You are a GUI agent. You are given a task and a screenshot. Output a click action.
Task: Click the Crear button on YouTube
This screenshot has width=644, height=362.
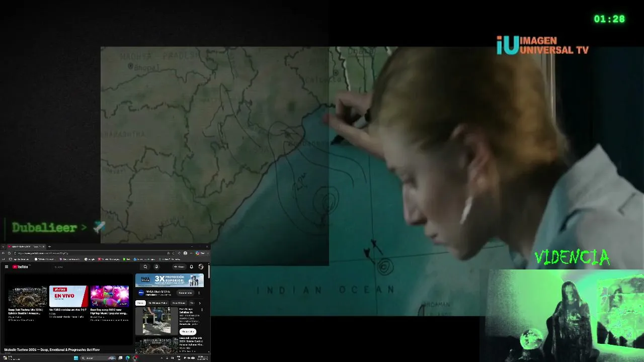point(179,267)
